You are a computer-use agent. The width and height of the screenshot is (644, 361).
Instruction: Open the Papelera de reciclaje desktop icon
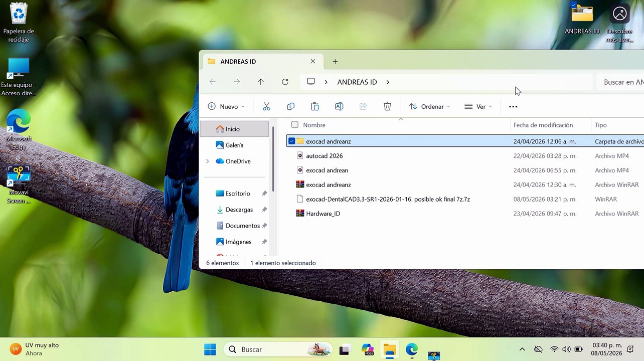click(19, 23)
